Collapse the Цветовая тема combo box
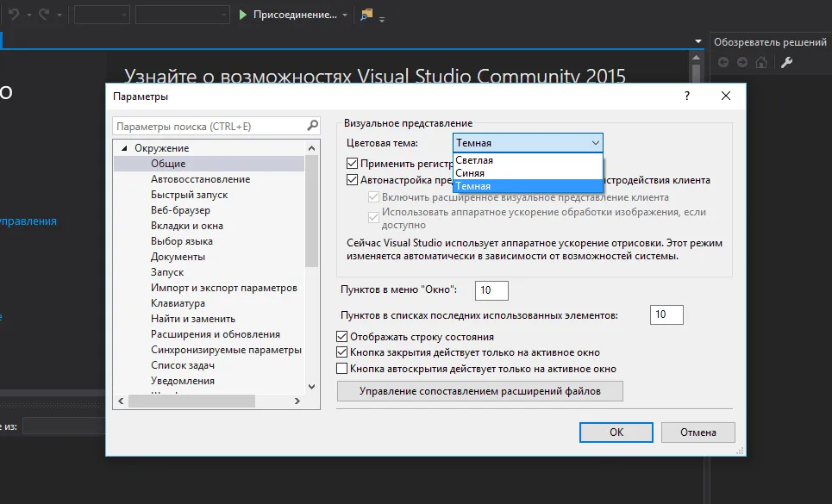This screenshot has height=504, width=832. [x=596, y=142]
